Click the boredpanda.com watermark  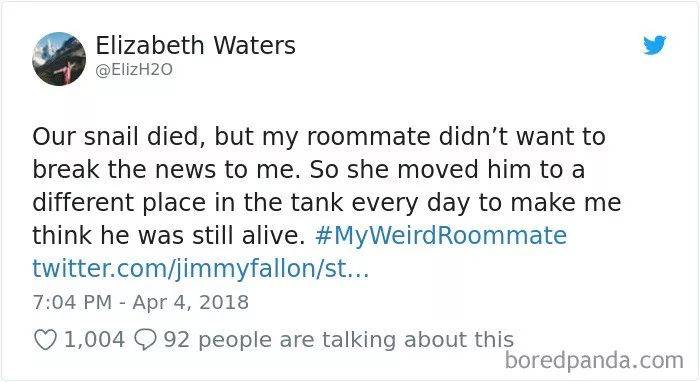pos(594,360)
